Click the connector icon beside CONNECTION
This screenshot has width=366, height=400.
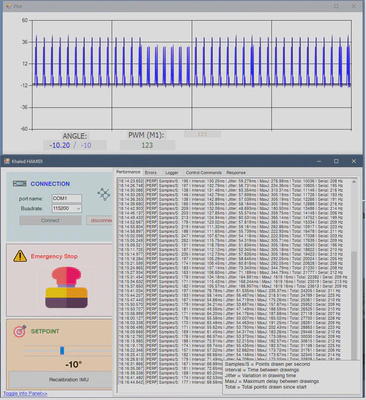click(x=19, y=183)
